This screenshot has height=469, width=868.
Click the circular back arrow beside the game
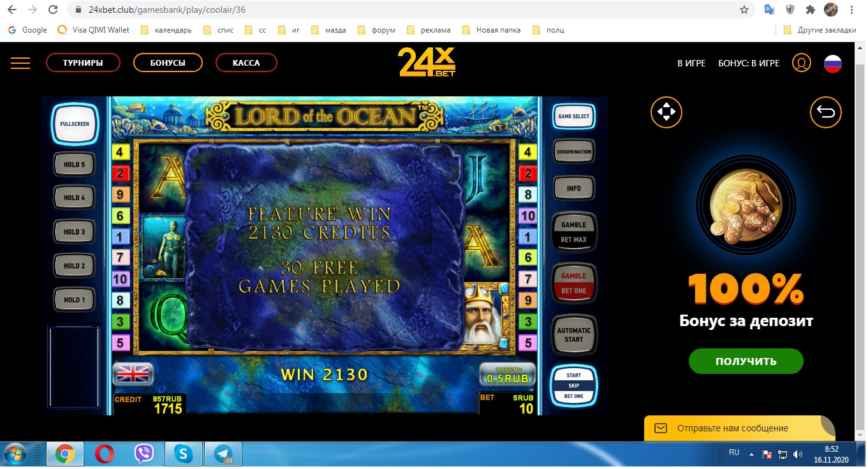click(x=826, y=113)
